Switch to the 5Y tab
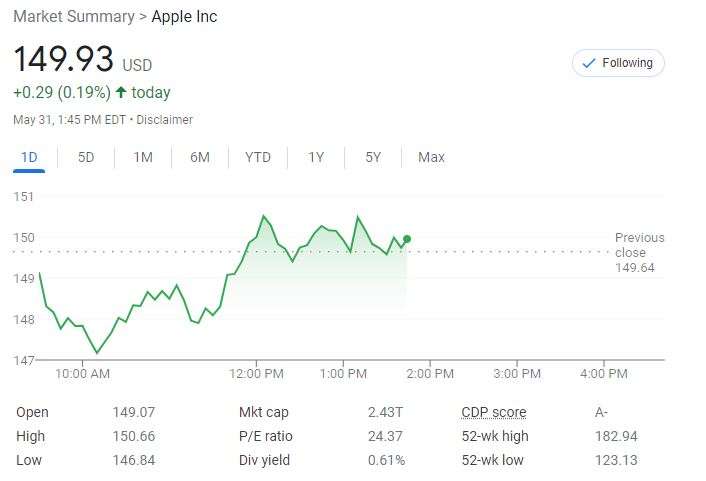The height and width of the screenshot is (481, 706). (x=373, y=157)
